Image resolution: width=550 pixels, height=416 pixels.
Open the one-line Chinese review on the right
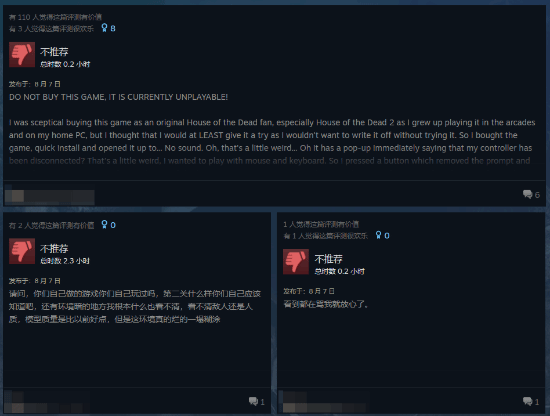pos(326,304)
